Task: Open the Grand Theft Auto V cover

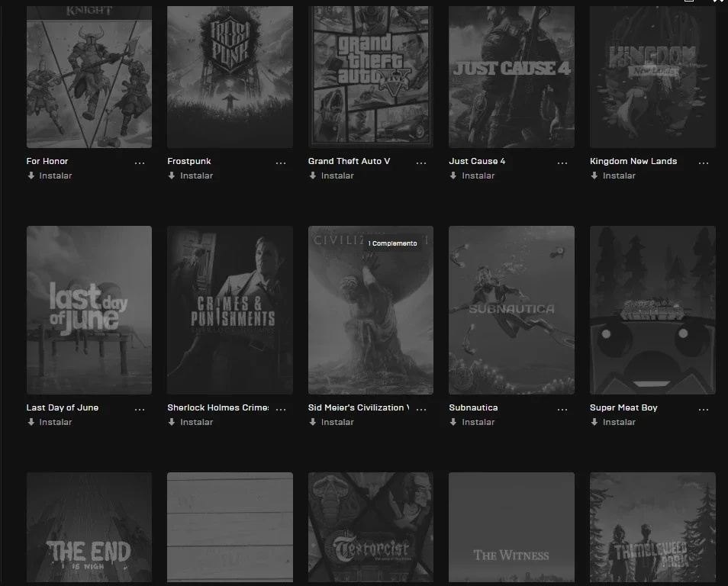Action: (371, 76)
